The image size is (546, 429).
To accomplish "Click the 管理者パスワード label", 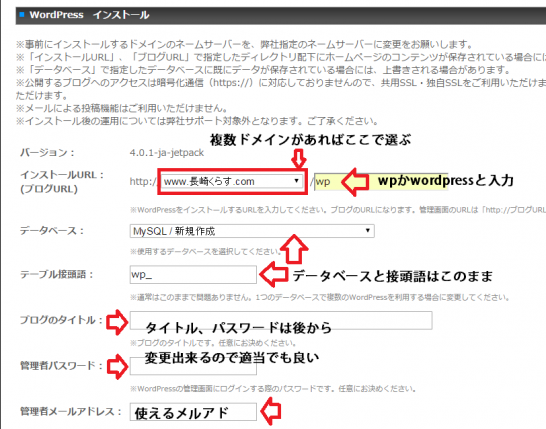I will point(61,366).
